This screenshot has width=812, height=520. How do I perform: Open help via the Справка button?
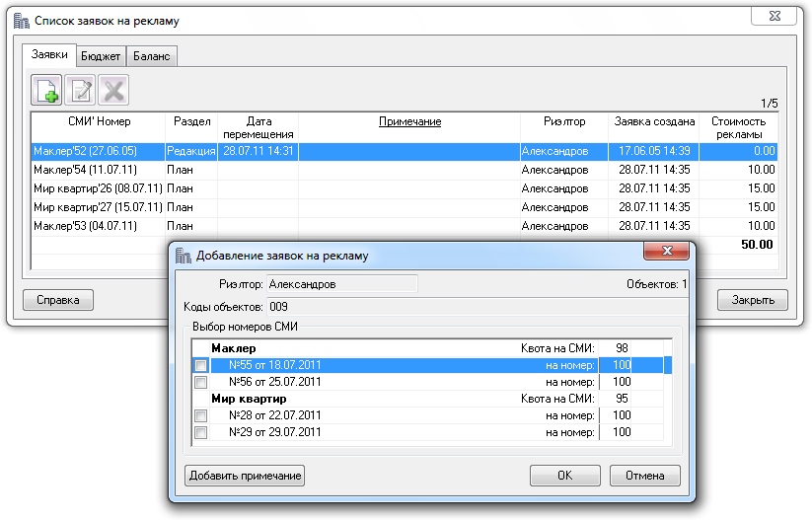click(x=57, y=300)
